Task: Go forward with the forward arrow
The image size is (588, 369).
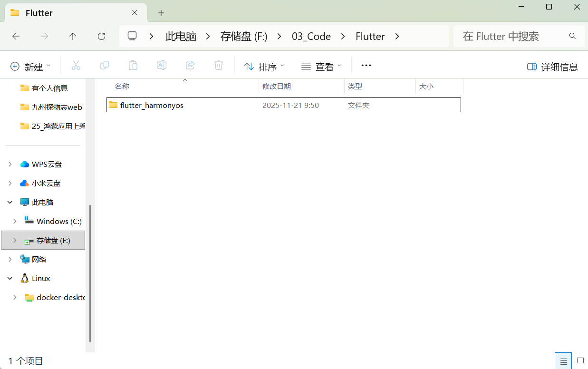Action: [x=45, y=36]
